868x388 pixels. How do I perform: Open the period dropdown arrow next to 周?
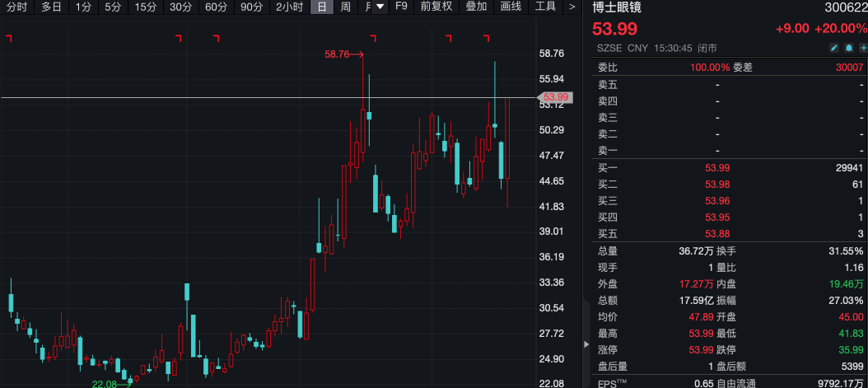(x=379, y=7)
